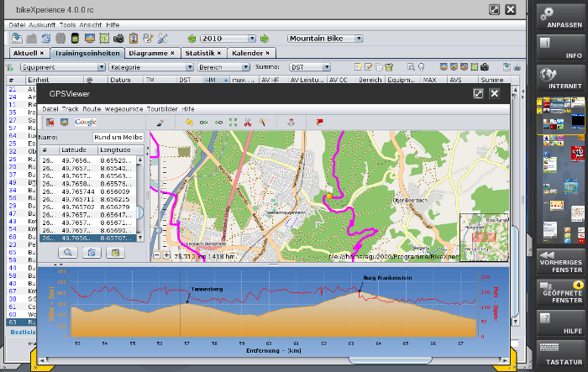The width and height of the screenshot is (588, 372).
Task: Click the Google button in GPSViewer toolbar
Action: [x=86, y=123]
